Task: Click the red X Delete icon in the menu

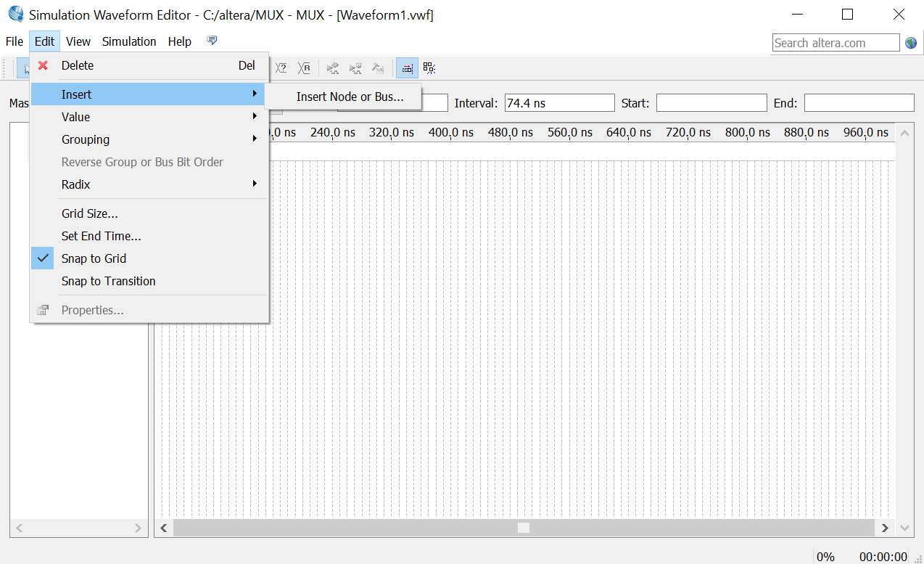Action: coord(43,65)
